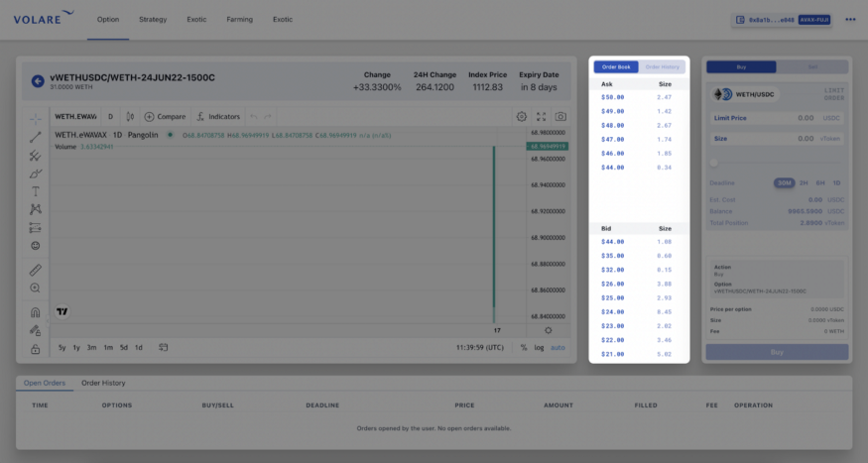Screen dimensions: 868x463
Task: Select the pitchfork drawing tool
Action: pyautogui.click(x=36, y=156)
